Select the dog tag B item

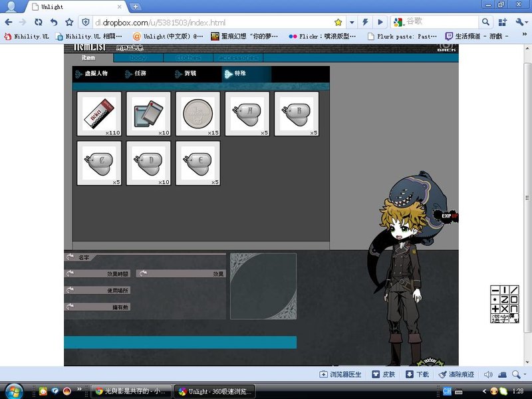coord(297,114)
